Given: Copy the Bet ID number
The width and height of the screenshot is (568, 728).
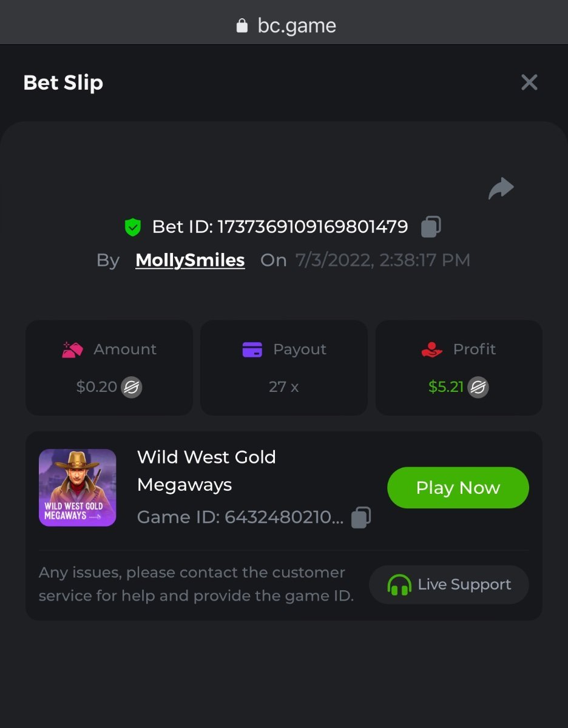Looking at the screenshot, I should point(431,227).
